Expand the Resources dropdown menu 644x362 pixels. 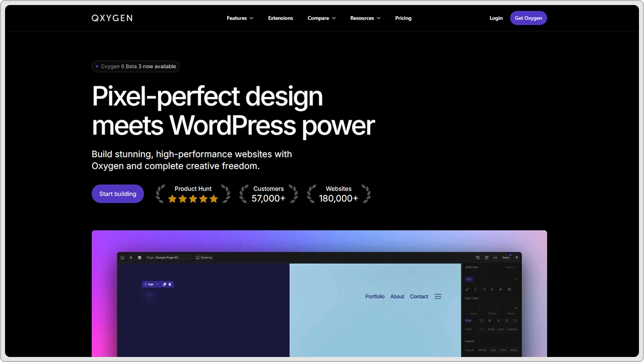(365, 18)
